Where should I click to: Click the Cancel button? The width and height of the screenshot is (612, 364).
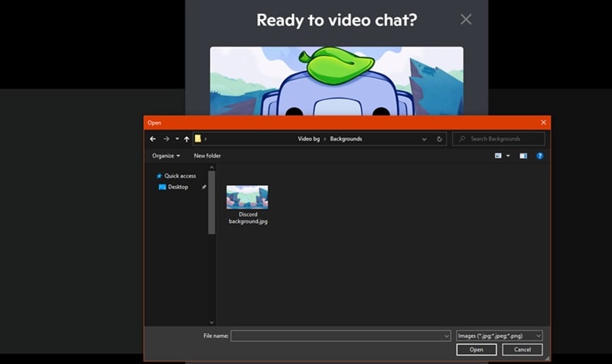[x=522, y=349]
